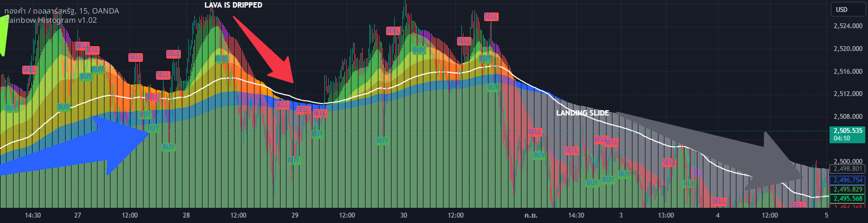Viewport: 868px width, 223px height.
Task: Select the LAVA IS DRIPPED text annotation
Action: [233, 5]
